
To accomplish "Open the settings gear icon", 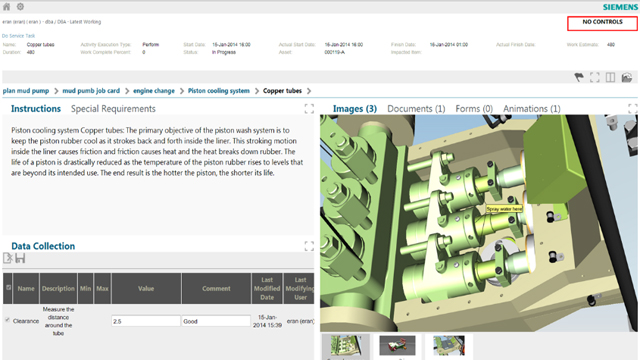I will tap(20, 7).
